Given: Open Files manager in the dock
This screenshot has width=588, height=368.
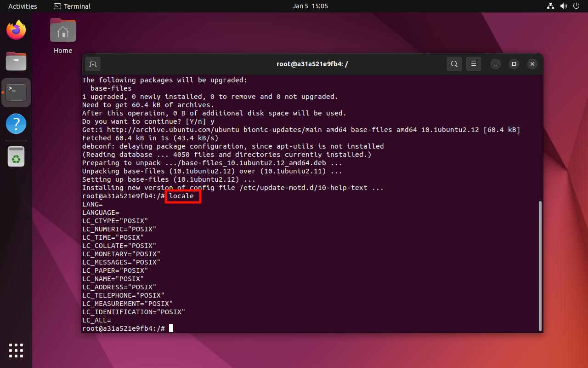Looking at the screenshot, I should pyautogui.click(x=16, y=61).
